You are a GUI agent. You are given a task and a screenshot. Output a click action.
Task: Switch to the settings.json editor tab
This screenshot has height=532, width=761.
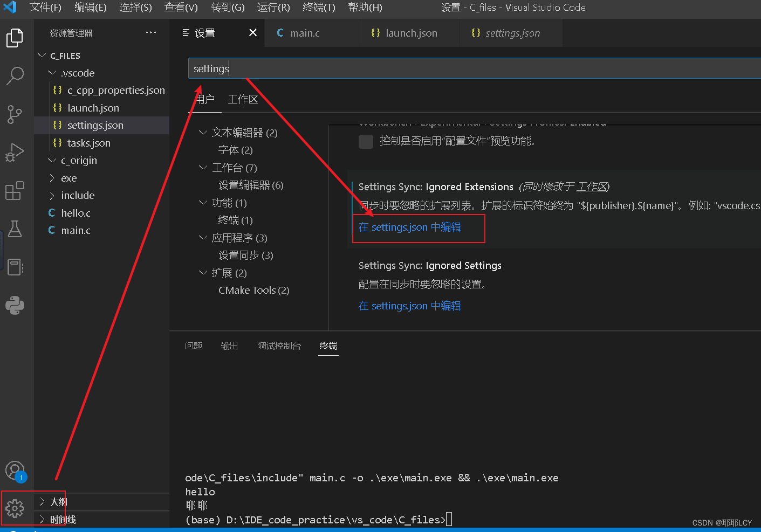[x=511, y=33]
